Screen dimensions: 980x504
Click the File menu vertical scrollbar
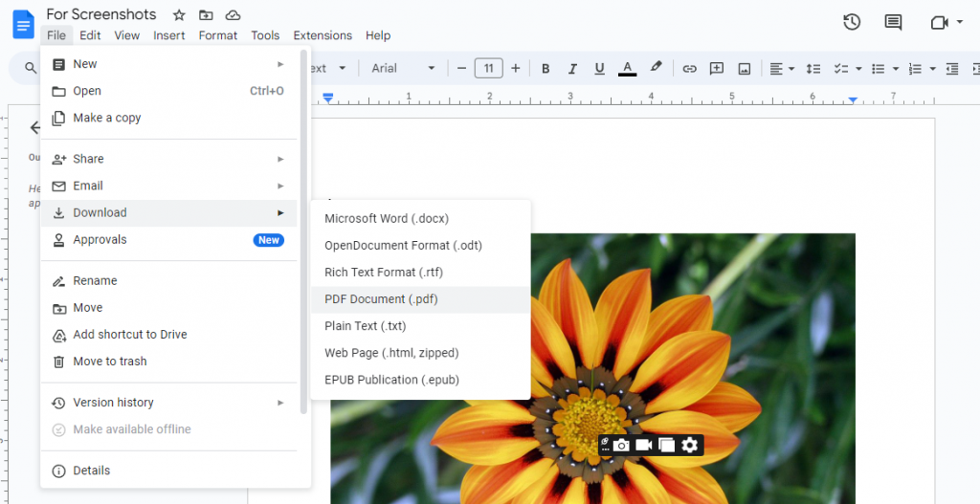[x=303, y=232]
